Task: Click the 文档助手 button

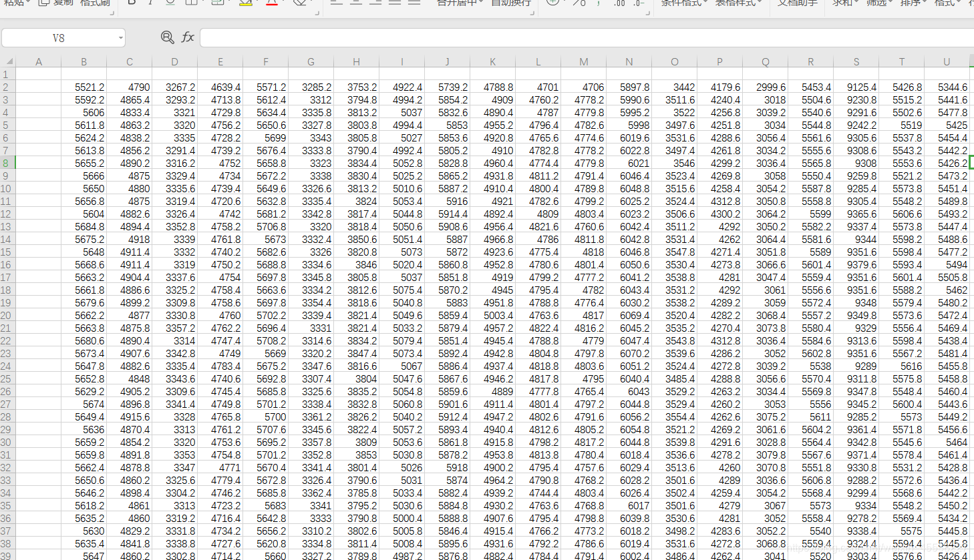Action: point(798,3)
